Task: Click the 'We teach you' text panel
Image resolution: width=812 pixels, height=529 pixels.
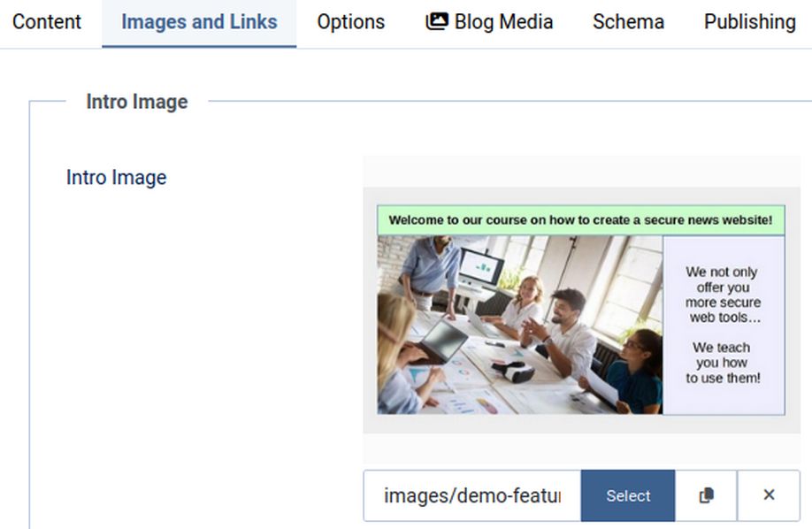Action: coord(723,363)
